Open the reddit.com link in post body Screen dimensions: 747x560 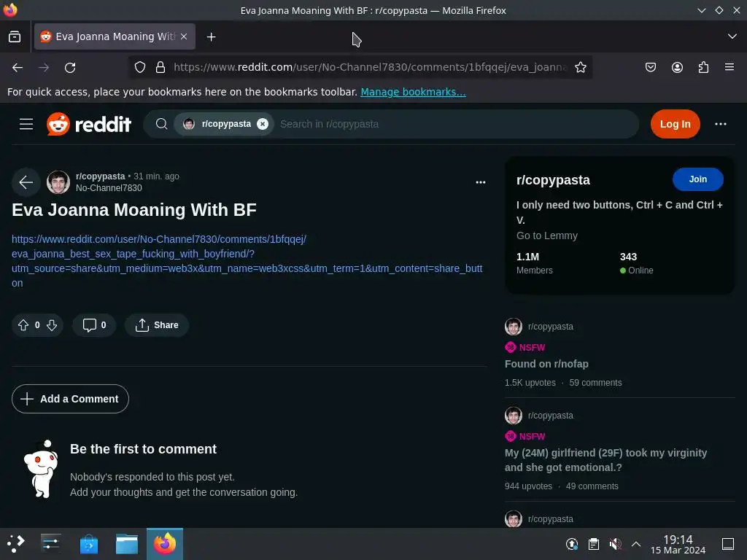click(247, 261)
